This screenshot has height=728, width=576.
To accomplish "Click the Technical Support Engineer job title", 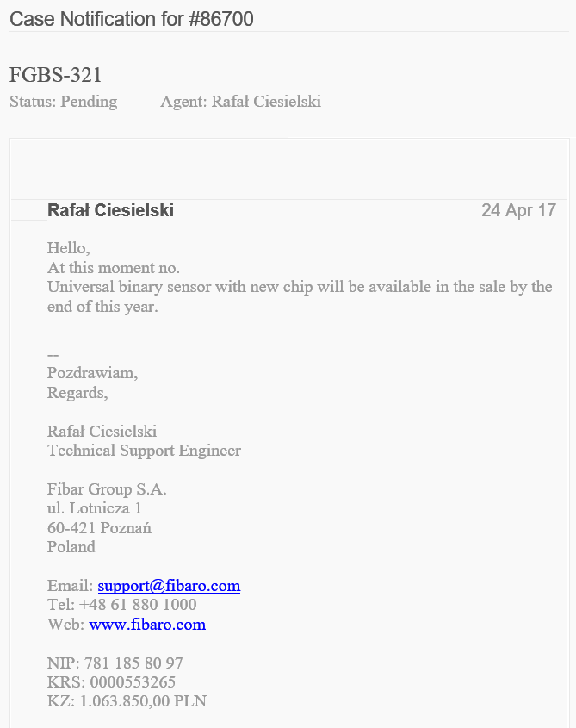I will [x=144, y=451].
